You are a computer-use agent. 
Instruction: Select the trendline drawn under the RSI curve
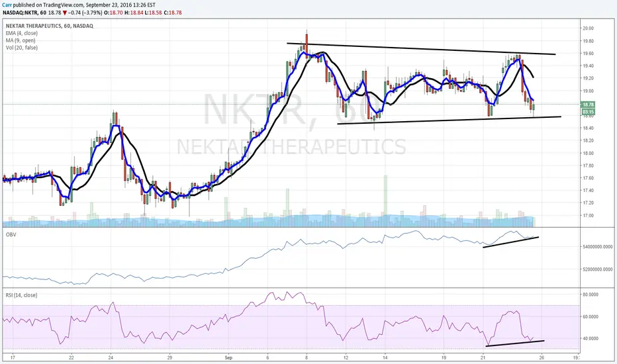pos(515,343)
